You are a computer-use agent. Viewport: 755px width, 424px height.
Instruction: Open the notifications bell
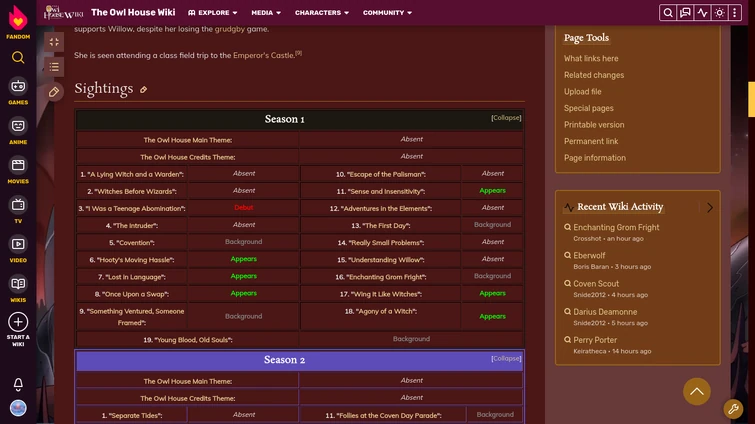(18, 384)
